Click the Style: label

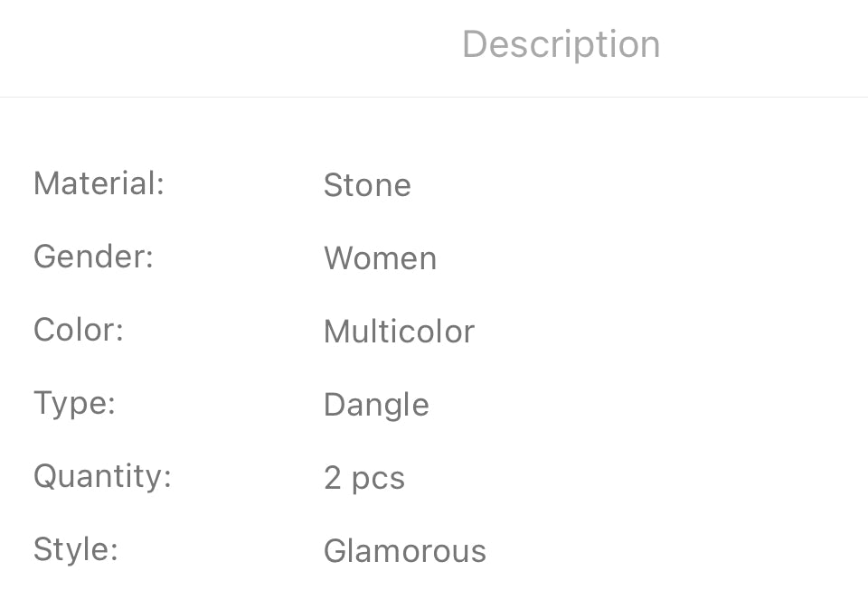tap(76, 550)
